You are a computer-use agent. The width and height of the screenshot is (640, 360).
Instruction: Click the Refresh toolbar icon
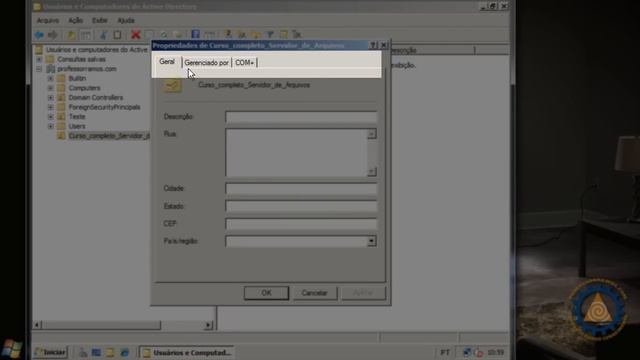pyautogui.click(x=164, y=35)
